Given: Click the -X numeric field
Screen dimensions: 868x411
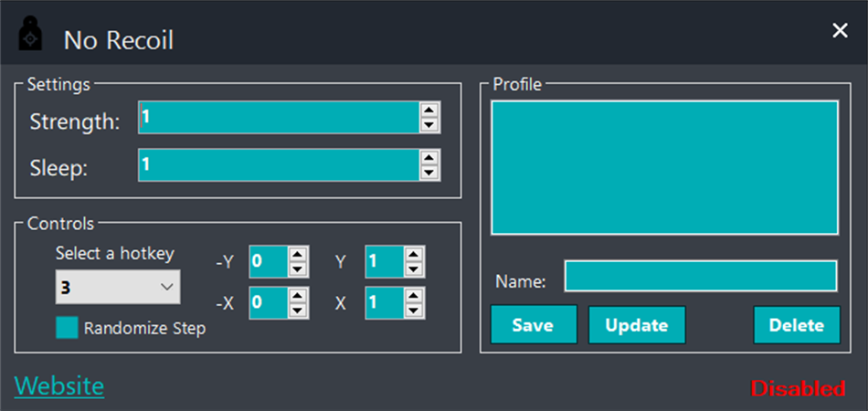Looking at the screenshot, I should tap(269, 303).
